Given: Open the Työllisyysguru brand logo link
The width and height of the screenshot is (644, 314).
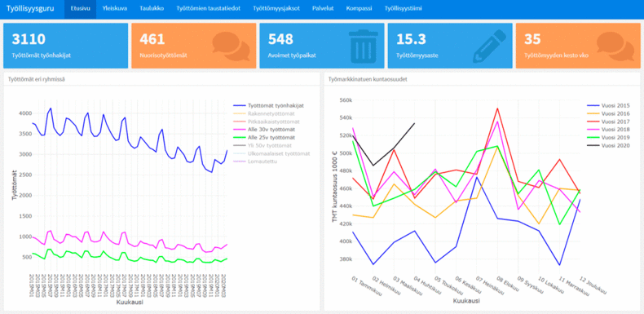Looking at the screenshot, I should coord(30,8).
